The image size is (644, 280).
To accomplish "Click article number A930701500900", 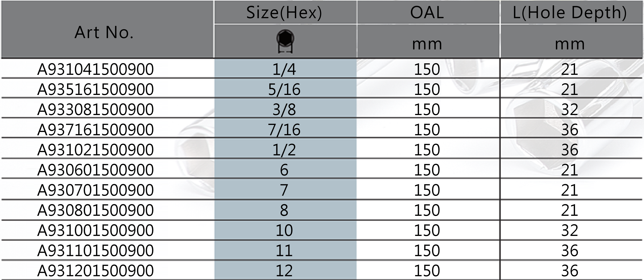I will (95, 190).
